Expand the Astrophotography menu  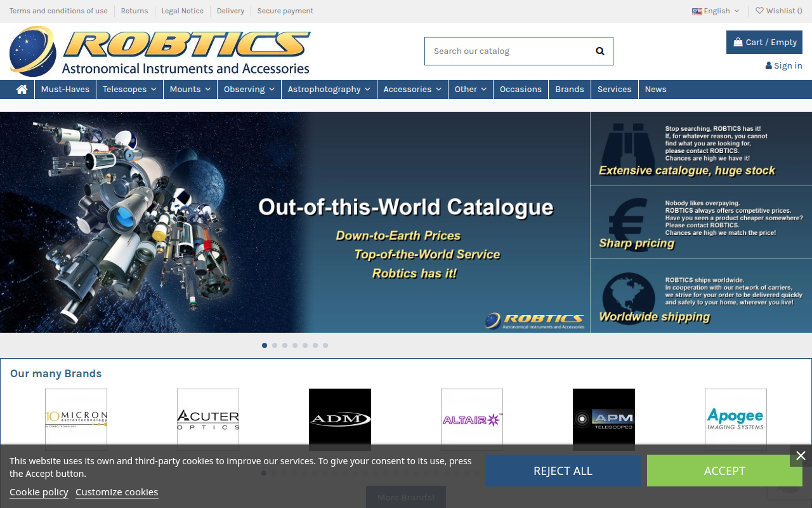[x=329, y=90]
